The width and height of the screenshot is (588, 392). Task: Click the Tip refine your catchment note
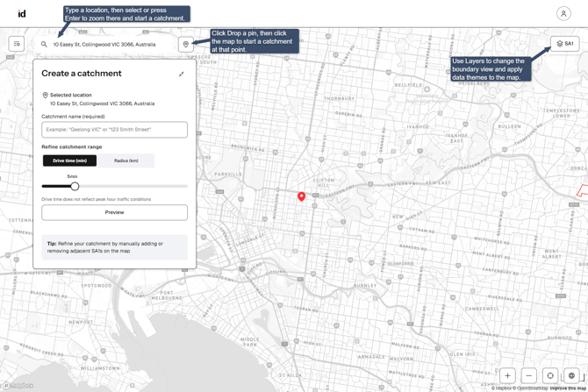point(114,247)
